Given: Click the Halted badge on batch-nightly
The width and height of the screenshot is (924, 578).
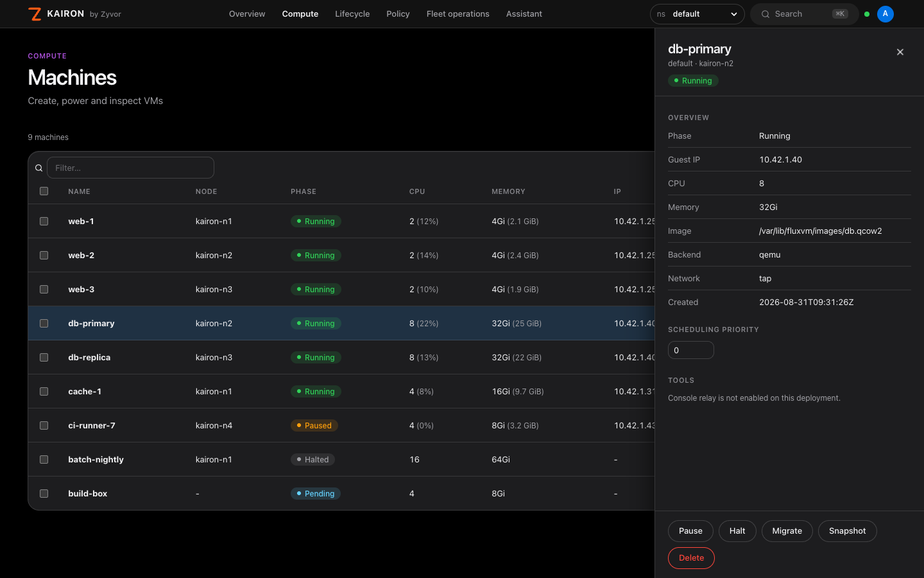Looking at the screenshot, I should [x=313, y=460].
